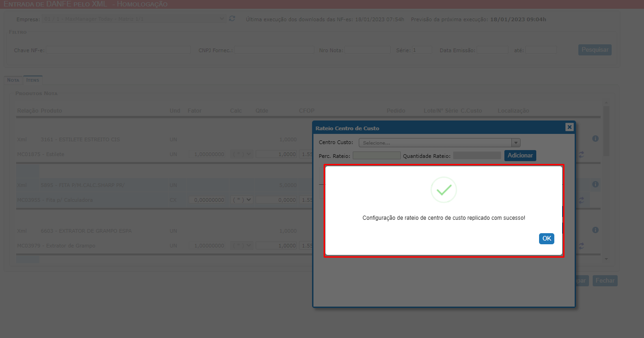Click the Data Emissão start date field
Screen dimensions: 644x338
pos(492,50)
